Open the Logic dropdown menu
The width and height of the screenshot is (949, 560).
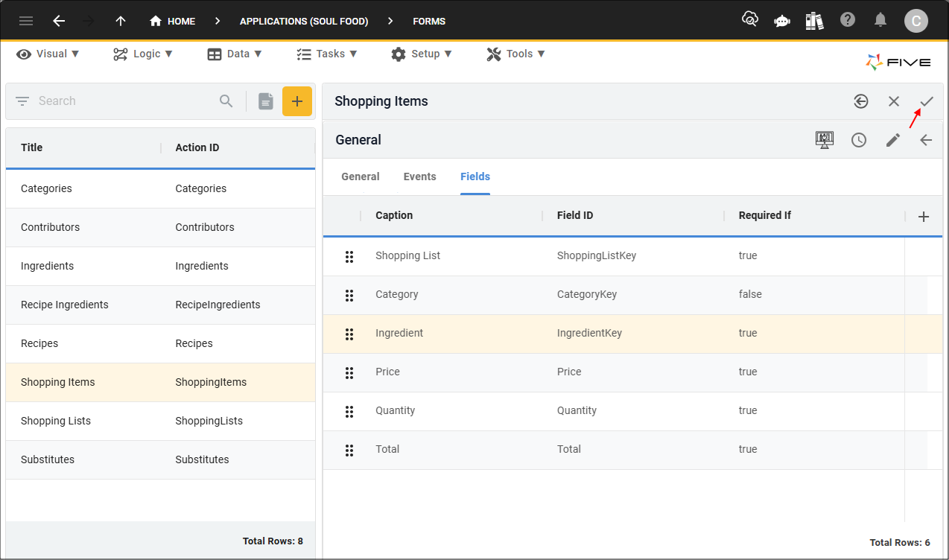[x=143, y=54]
